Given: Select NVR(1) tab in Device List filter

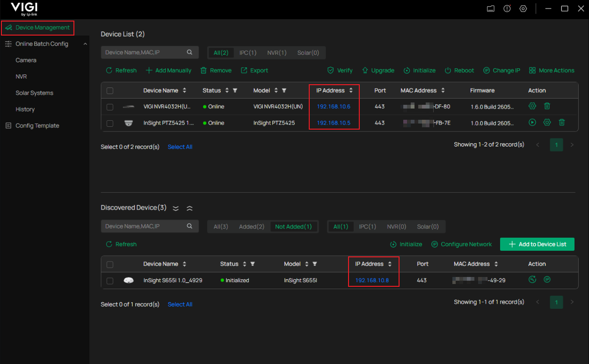Looking at the screenshot, I should [277, 52].
